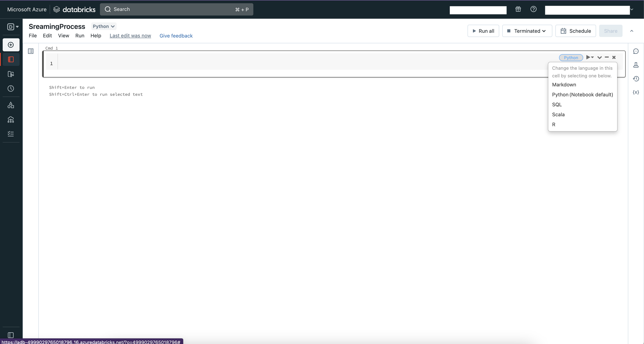Open the Workspace notebook icon in sidebar
The image size is (644, 344).
click(x=11, y=59)
